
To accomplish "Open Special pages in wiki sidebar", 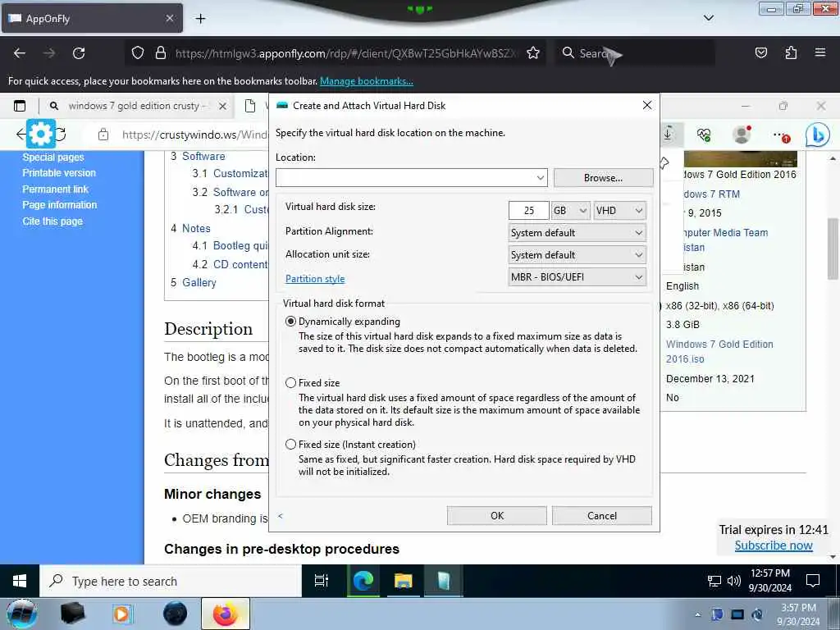I will [53, 157].
